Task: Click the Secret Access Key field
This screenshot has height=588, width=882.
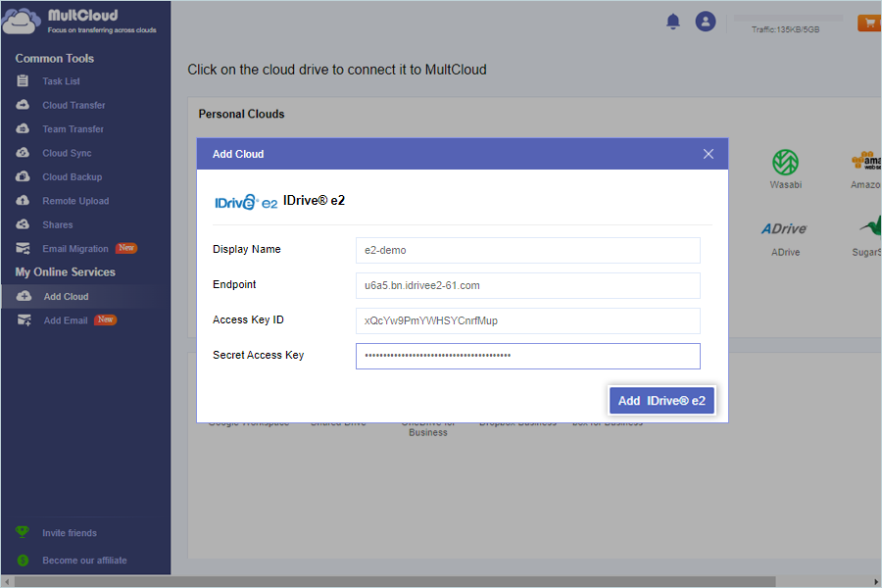Action: (x=527, y=356)
